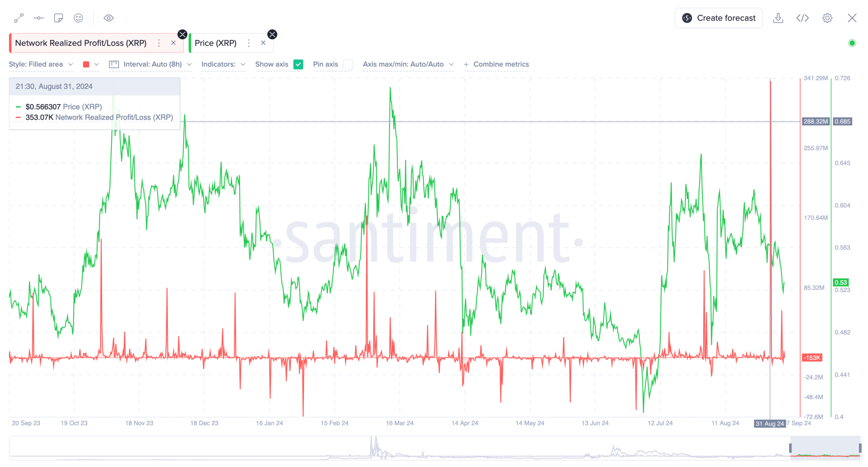This screenshot has height=467, width=868.
Task: Open the red color swatch picker
Action: coord(86,64)
